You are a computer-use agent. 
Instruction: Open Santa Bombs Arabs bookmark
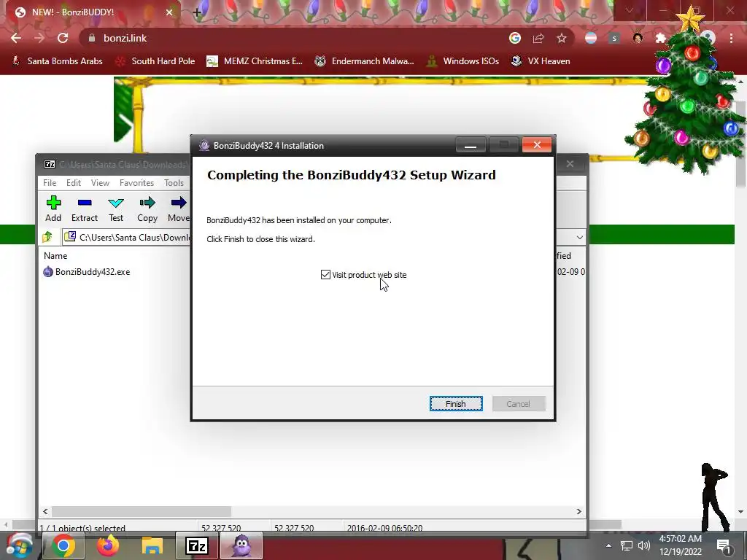click(x=57, y=61)
